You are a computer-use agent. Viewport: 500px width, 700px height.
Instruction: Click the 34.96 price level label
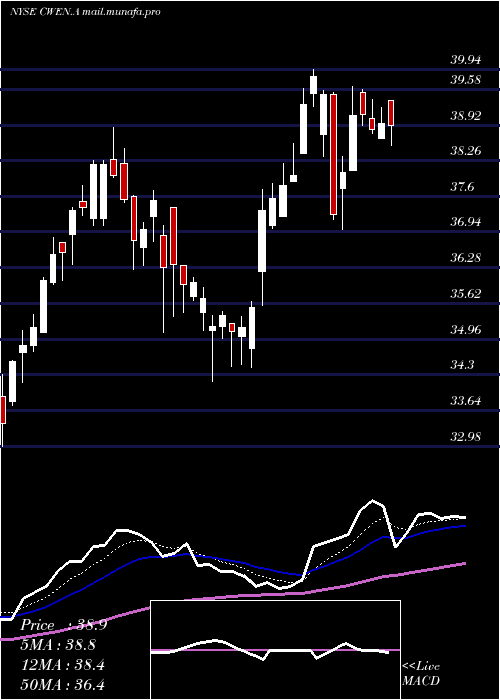[465, 330]
